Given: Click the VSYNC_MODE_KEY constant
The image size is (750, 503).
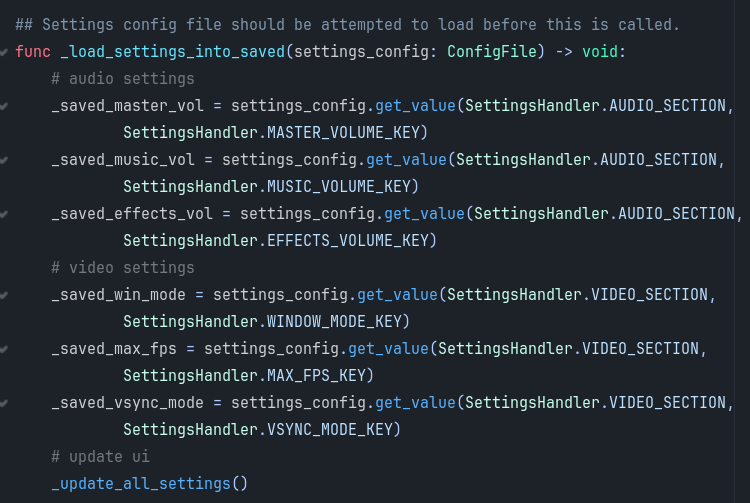Looking at the screenshot, I should tap(329, 430).
